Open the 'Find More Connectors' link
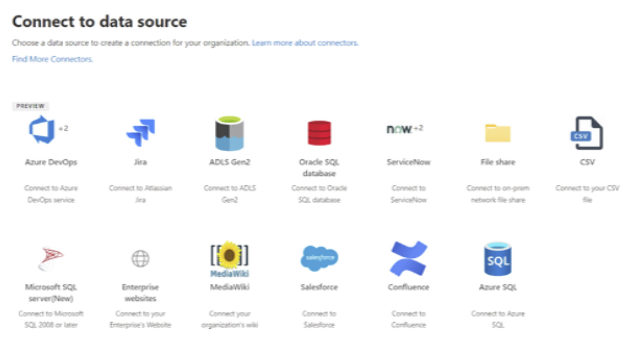 pyautogui.click(x=52, y=59)
